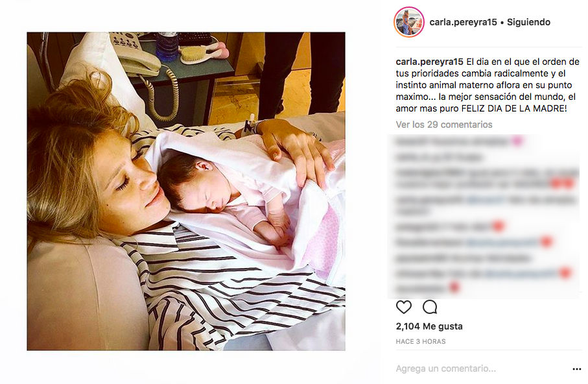Viewport: 588px width, 384px height.
Task: Toggle the Siguiendo following button
Action: coord(528,22)
